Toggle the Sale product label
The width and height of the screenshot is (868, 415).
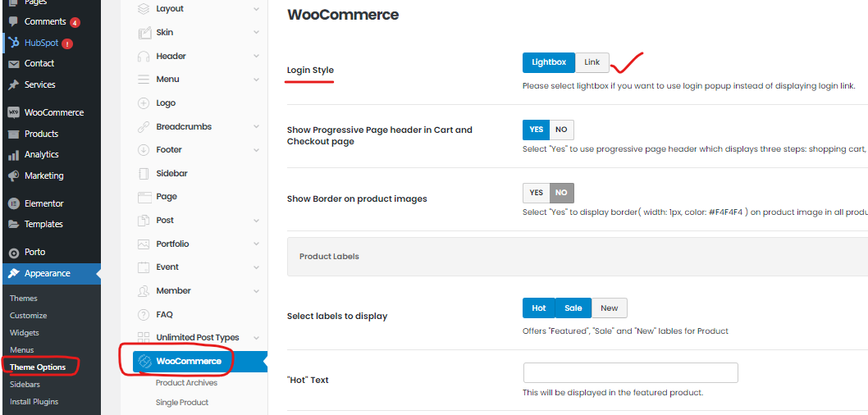coord(573,308)
